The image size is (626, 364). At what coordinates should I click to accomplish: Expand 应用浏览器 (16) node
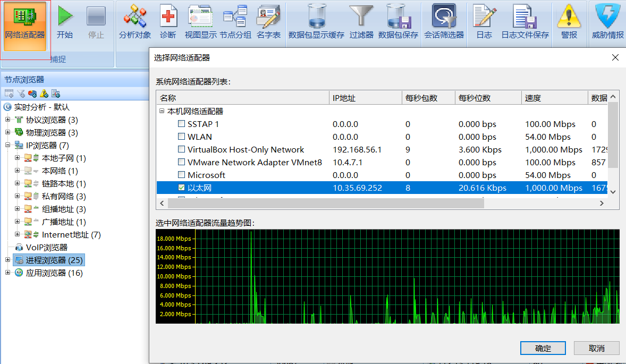pos(7,273)
